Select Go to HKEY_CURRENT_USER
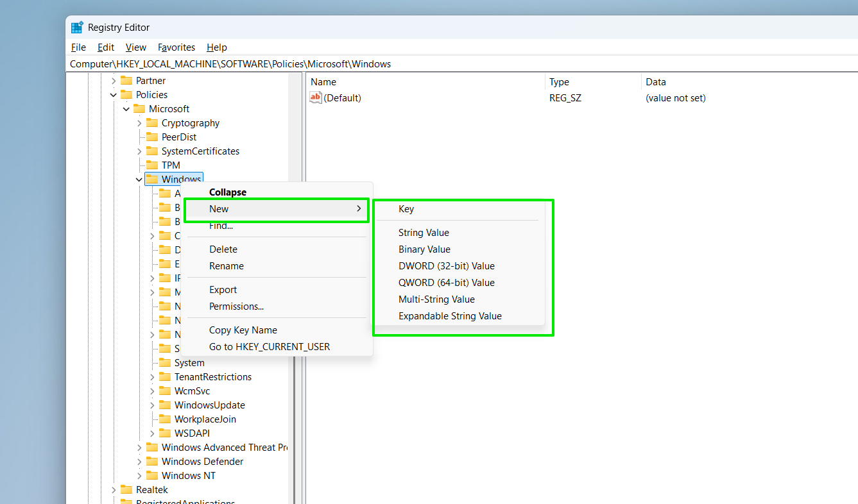The height and width of the screenshot is (504, 858). 277,347
